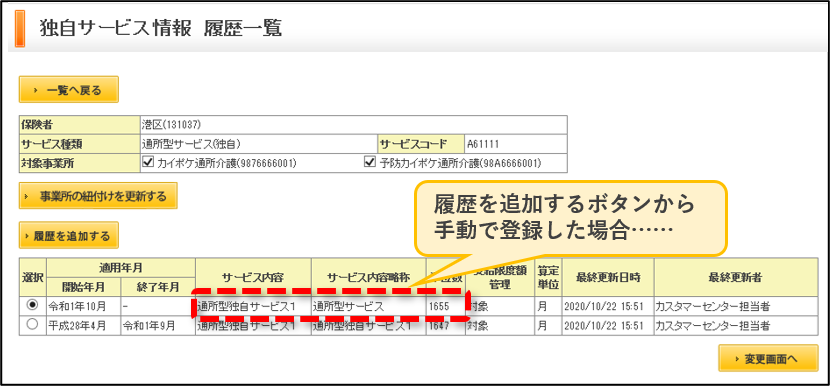Click the 令和1年9月 end date cell

[158, 326]
